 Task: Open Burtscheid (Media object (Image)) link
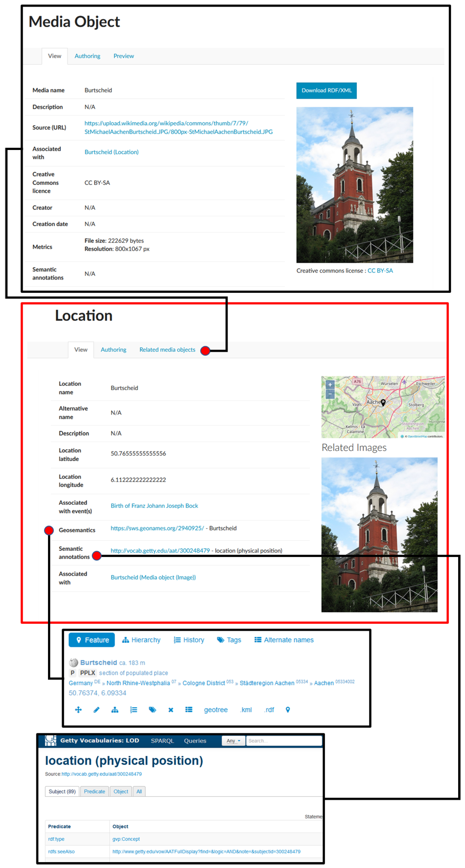pyautogui.click(x=153, y=577)
